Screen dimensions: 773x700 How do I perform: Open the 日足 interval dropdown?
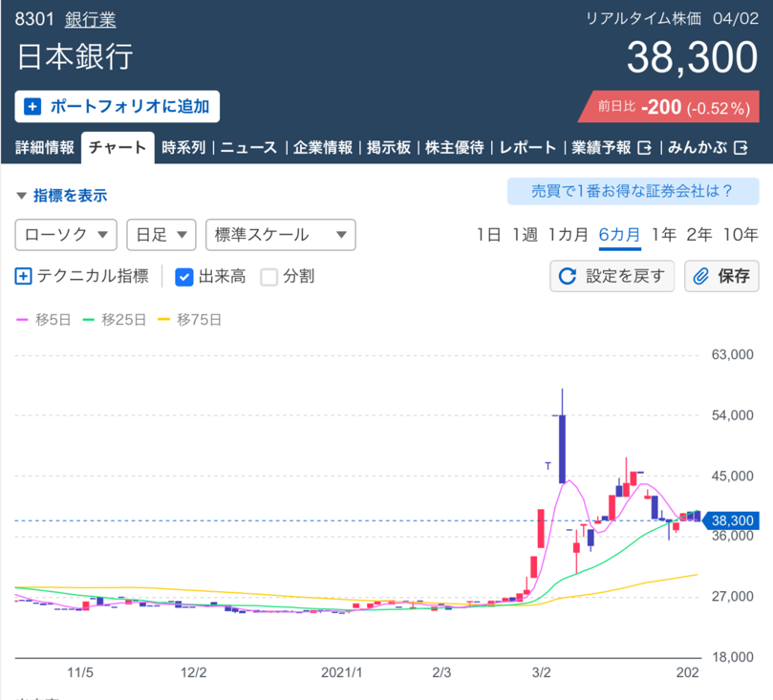(161, 235)
